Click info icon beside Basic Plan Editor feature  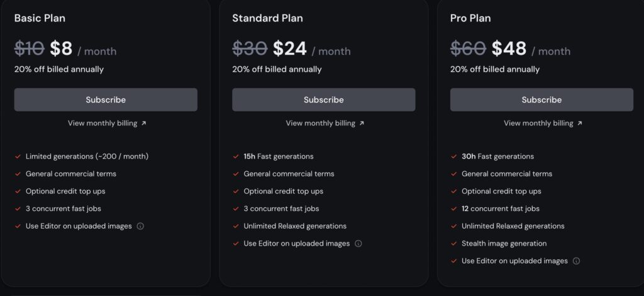[x=140, y=226]
